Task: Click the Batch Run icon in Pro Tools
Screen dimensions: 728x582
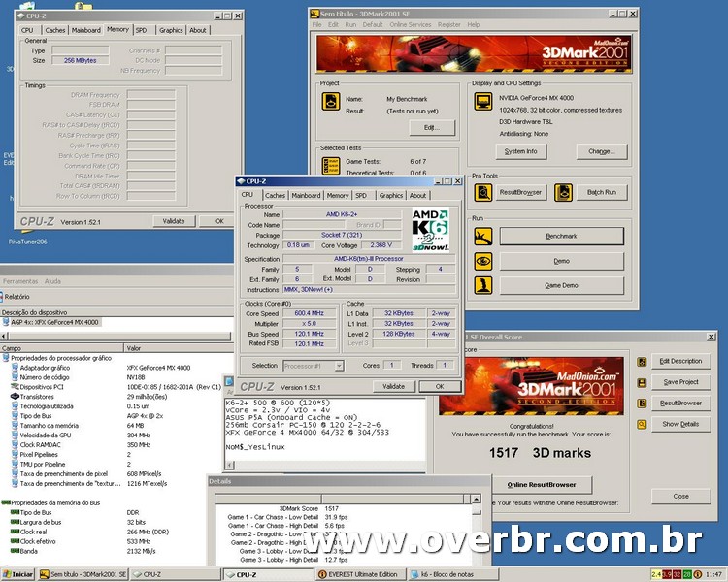Action: [x=563, y=192]
